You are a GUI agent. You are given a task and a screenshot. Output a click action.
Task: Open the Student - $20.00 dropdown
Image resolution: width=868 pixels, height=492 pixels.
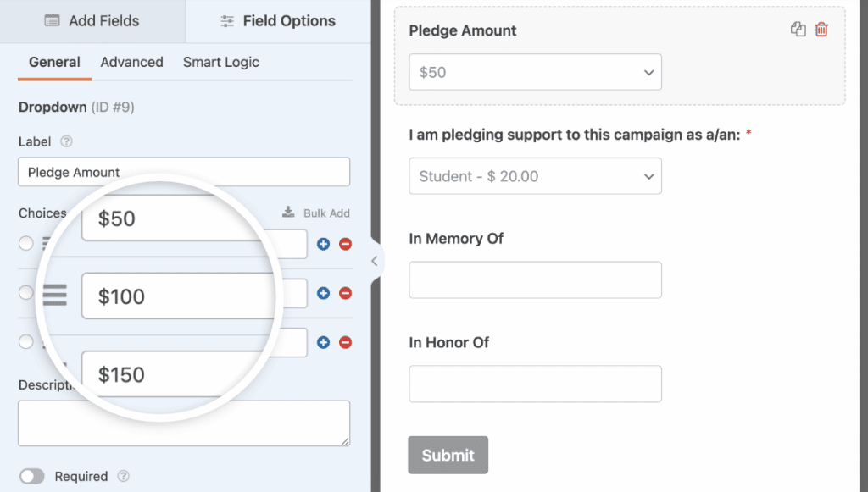pyautogui.click(x=535, y=176)
